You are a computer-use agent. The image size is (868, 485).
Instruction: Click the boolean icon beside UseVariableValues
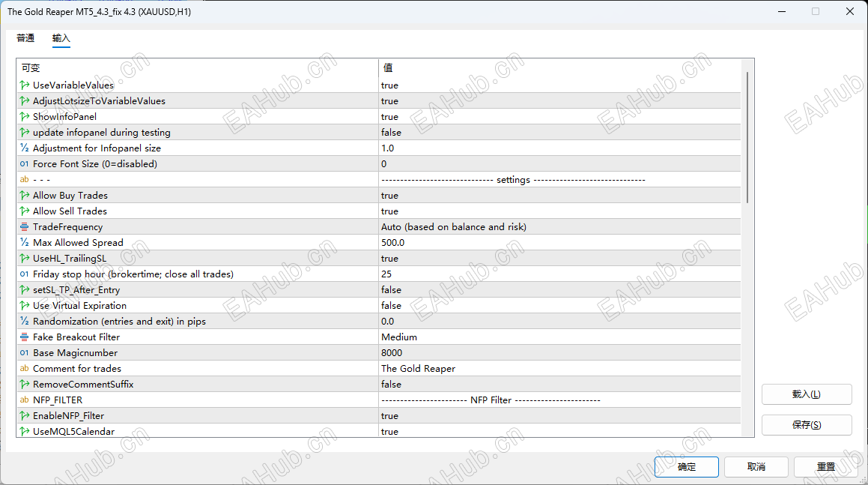point(25,85)
